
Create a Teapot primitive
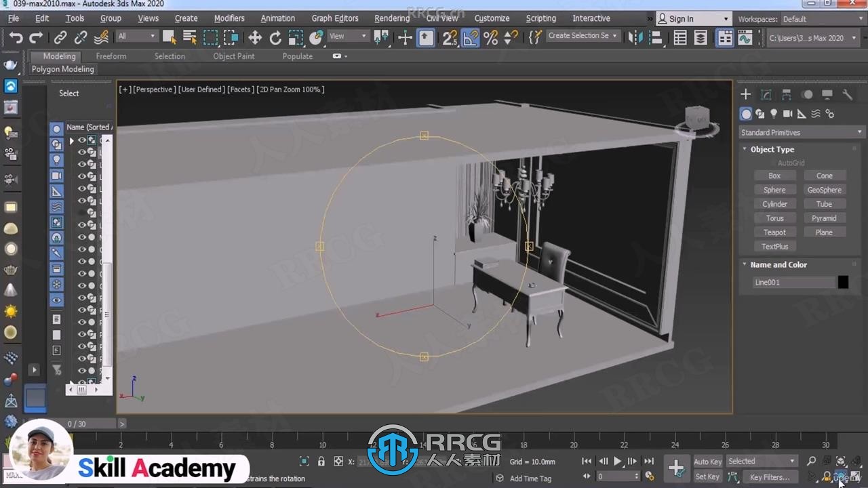pyautogui.click(x=774, y=232)
